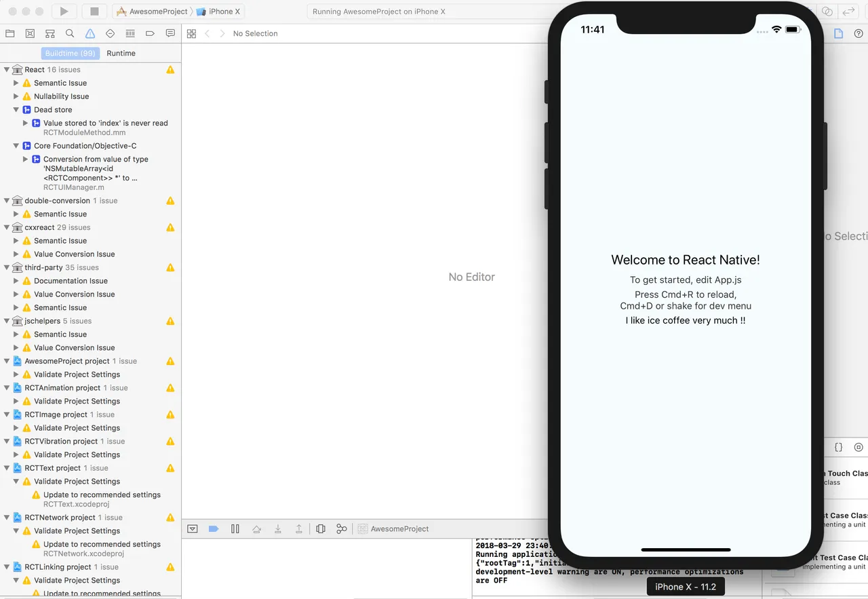Click "Welcome to React Native!" in simulator

(686, 260)
